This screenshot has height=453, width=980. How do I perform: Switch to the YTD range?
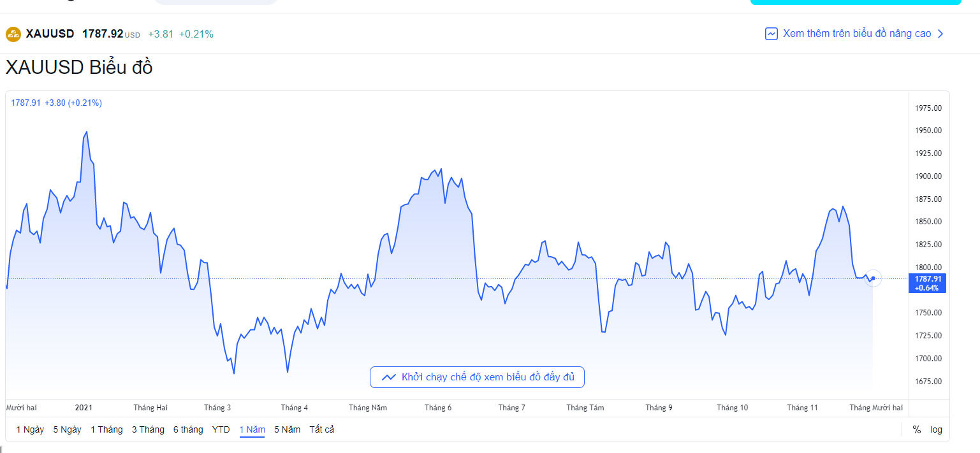click(x=221, y=429)
